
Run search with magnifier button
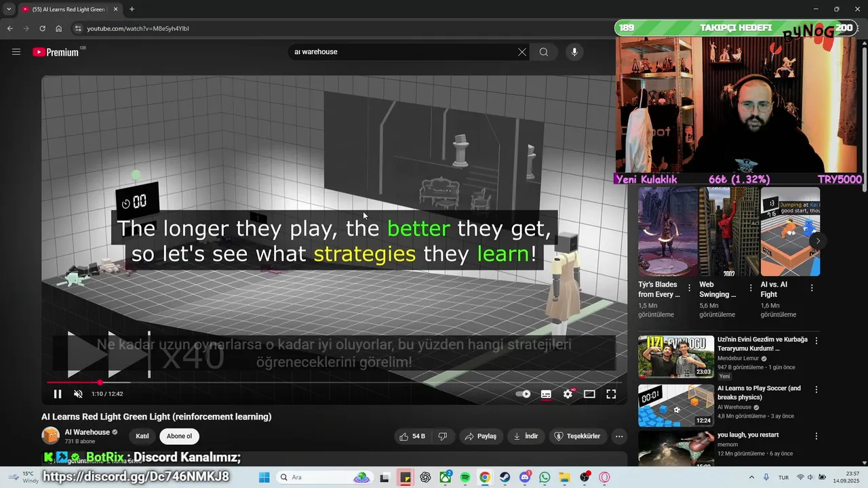point(544,52)
